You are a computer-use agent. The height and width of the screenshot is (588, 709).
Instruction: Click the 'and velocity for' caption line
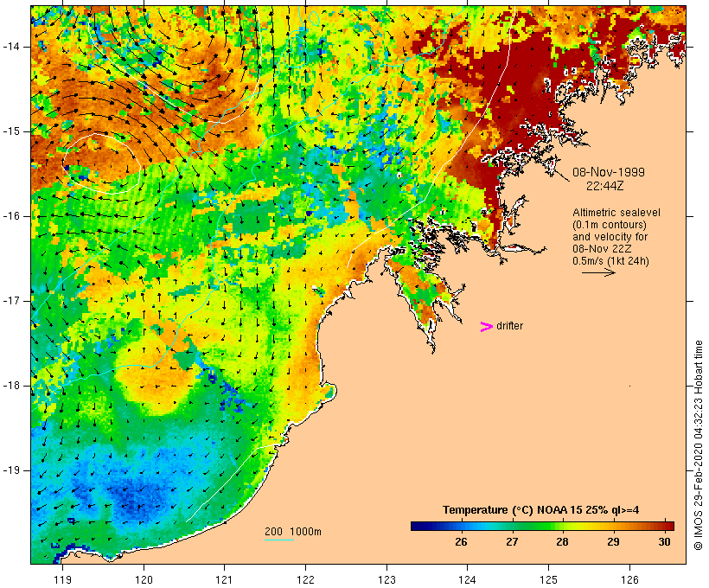[x=610, y=237]
